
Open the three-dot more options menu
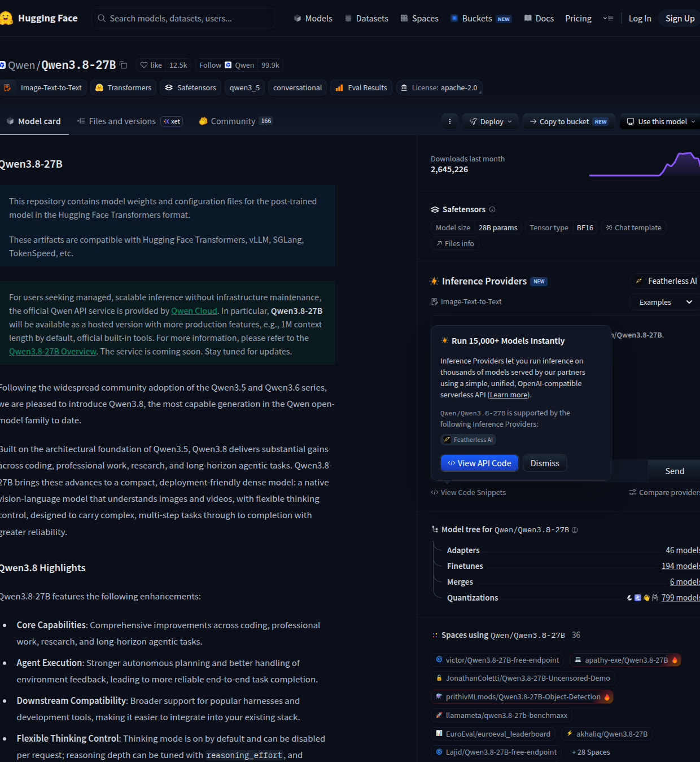(x=450, y=121)
